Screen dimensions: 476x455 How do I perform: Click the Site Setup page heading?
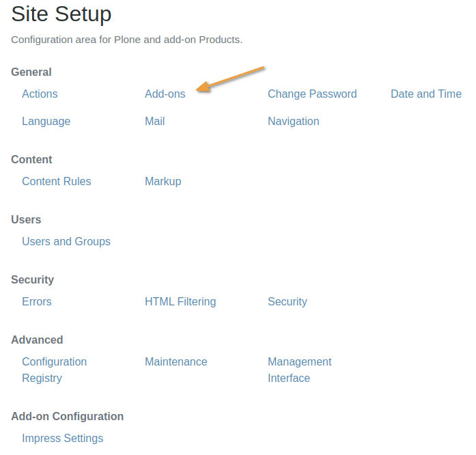61,14
